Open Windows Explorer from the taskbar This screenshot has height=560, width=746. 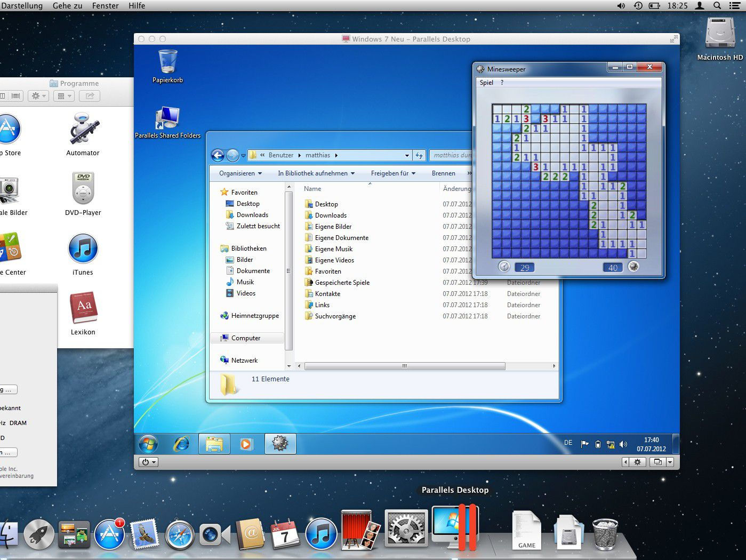click(214, 444)
